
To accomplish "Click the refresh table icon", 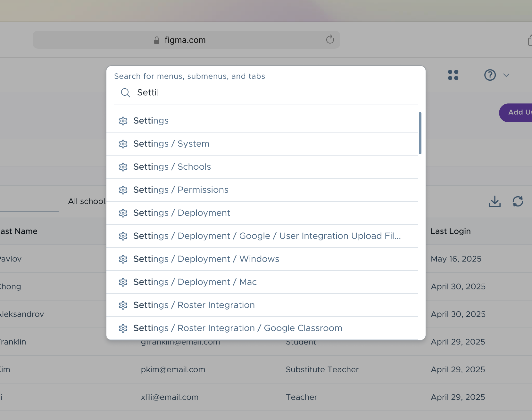I will click(x=518, y=201).
